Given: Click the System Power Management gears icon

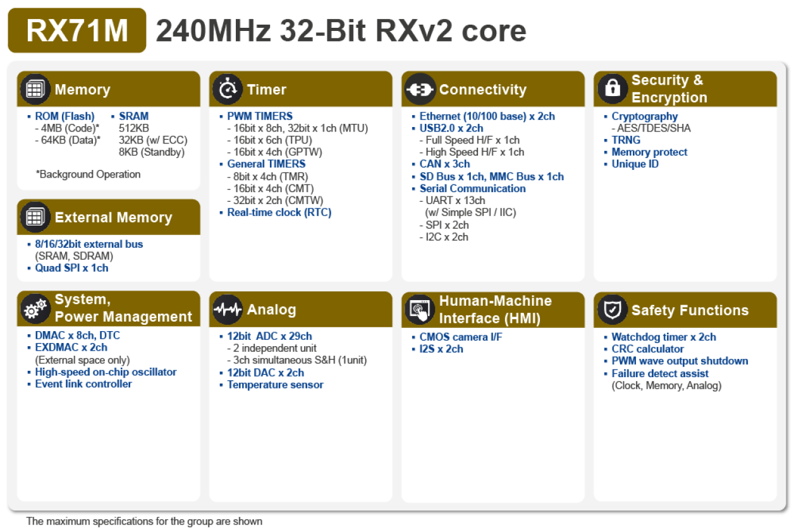Looking at the screenshot, I should click(35, 308).
